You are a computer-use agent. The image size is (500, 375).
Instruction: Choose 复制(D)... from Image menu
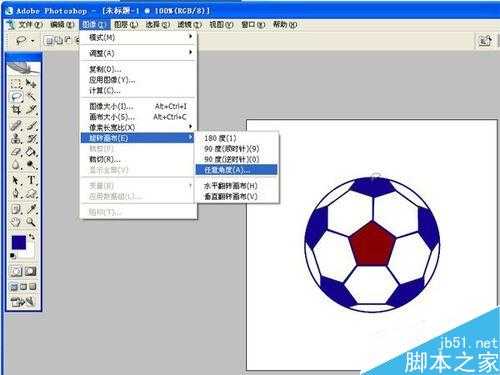click(x=138, y=69)
